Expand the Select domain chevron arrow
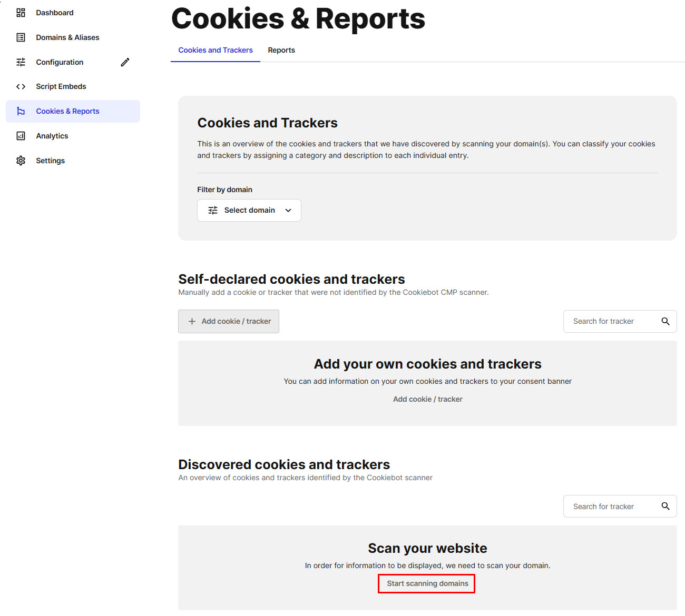 click(x=288, y=210)
